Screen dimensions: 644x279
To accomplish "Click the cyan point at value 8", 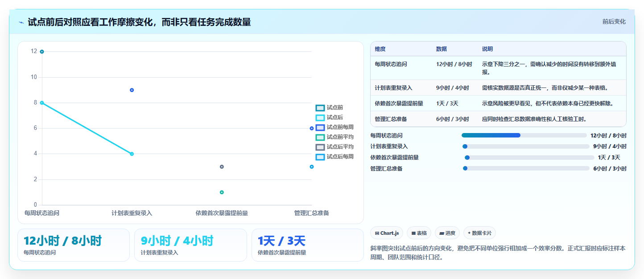I will 42,103.
